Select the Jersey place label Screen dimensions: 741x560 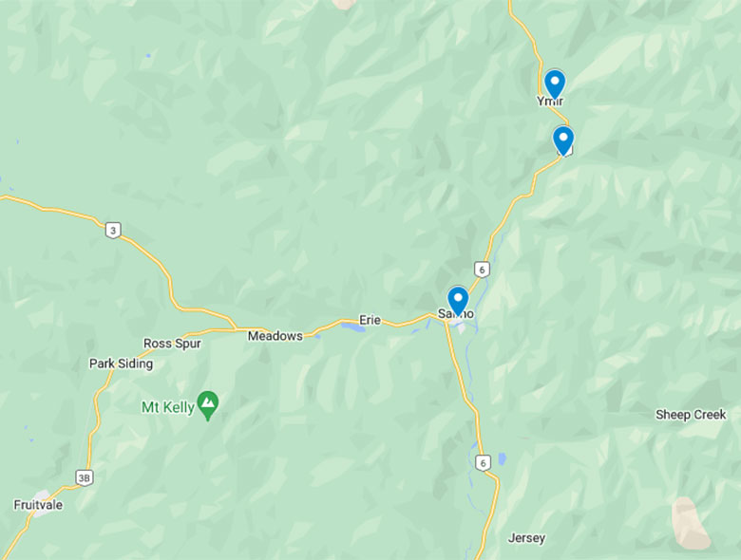[x=526, y=538]
